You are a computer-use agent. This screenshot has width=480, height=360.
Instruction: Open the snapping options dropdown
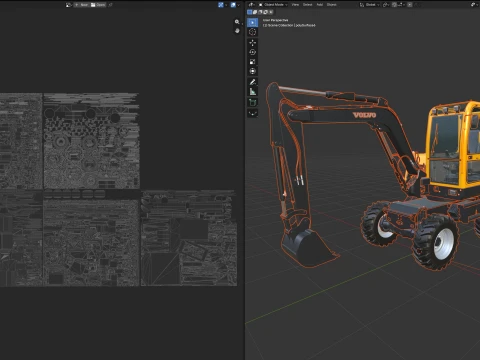click(x=401, y=5)
